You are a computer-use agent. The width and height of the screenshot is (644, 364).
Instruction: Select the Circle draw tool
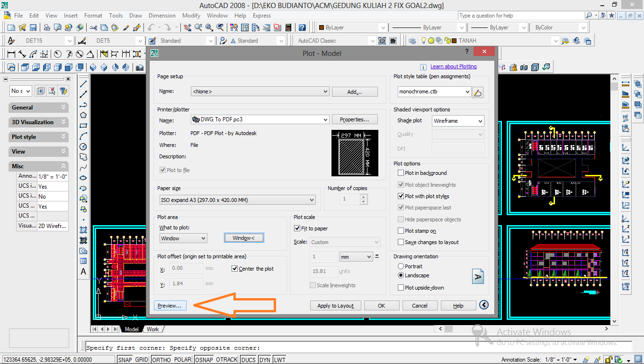coord(83,146)
